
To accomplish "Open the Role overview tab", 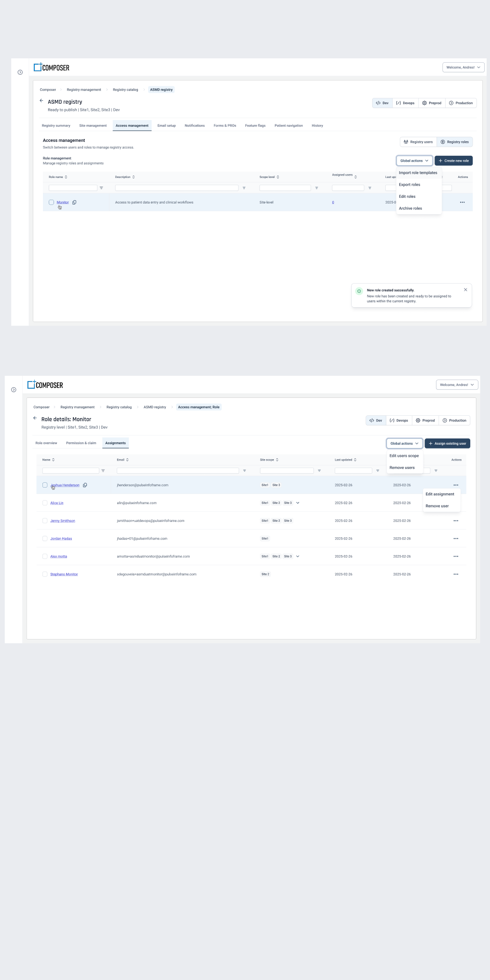I will (46, 443).
